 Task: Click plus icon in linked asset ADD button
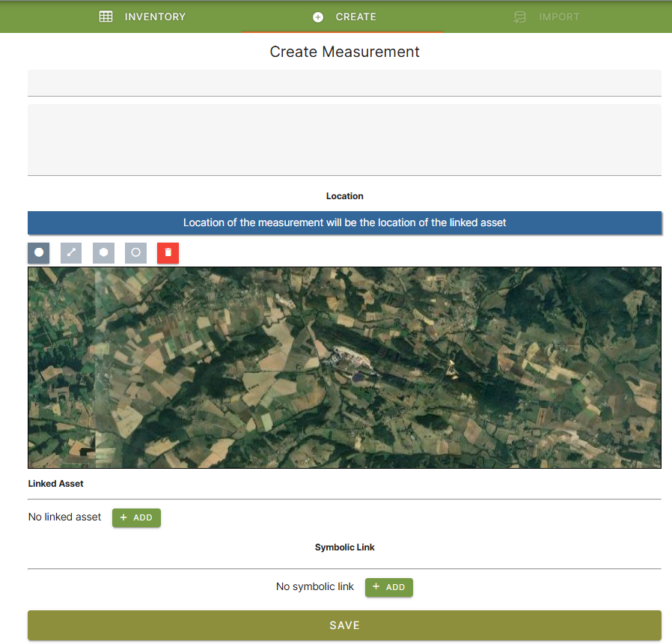point(123,517)
